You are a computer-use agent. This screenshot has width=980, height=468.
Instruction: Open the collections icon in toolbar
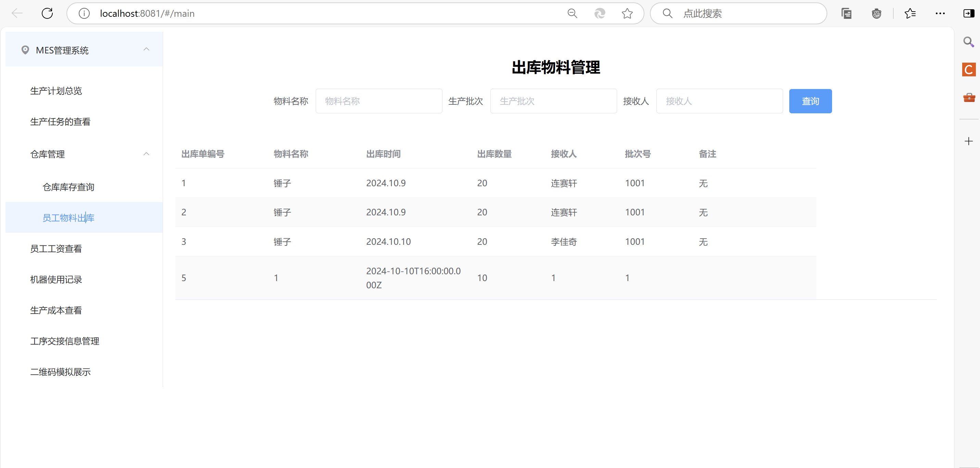(x=846, y=14)
